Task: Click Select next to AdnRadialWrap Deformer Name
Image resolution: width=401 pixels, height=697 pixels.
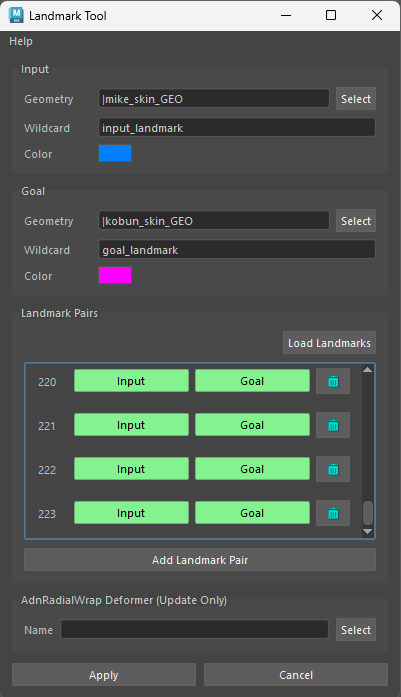Action: [356, 629]
